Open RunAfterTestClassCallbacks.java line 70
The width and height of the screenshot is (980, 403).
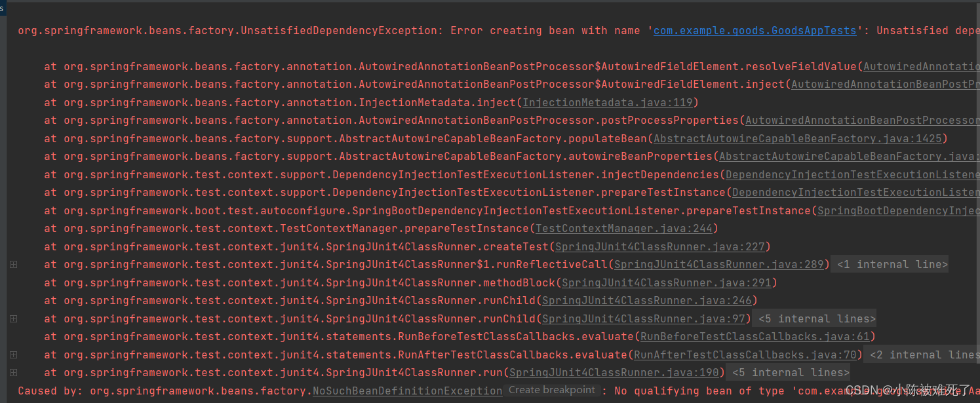[x=745, y=355]
